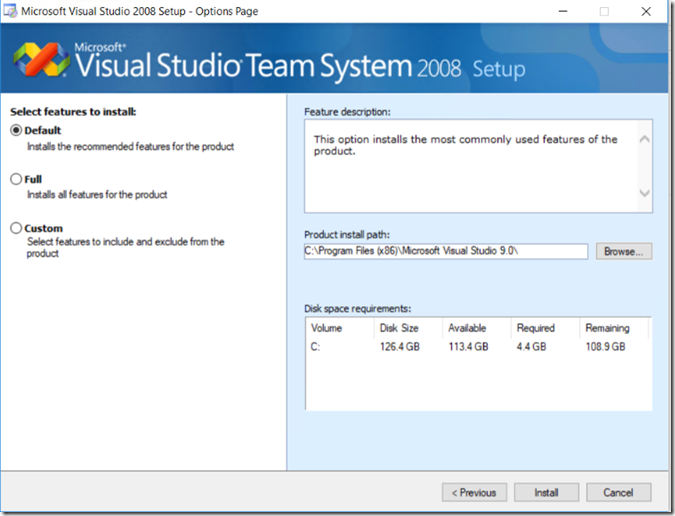Click the Remaining column header
Image resolution: width=675 pixels, height=516 pixels.
614,328
